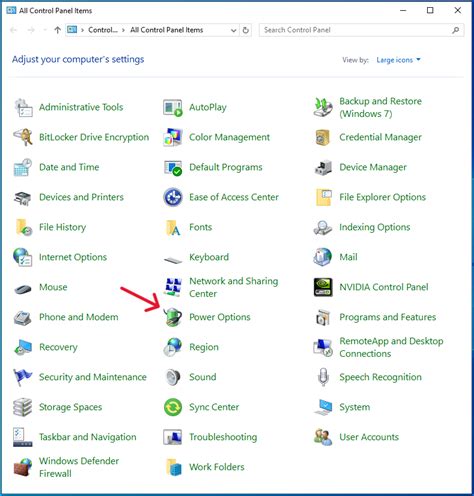Open the Recovery link
This screenshot has height=496, width=474.
[58, 347]
